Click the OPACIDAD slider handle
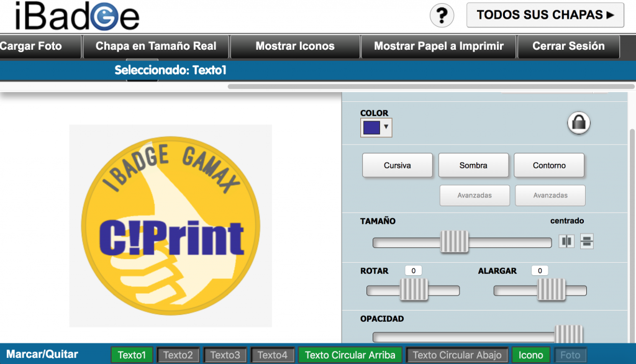 tap(569, 334)
